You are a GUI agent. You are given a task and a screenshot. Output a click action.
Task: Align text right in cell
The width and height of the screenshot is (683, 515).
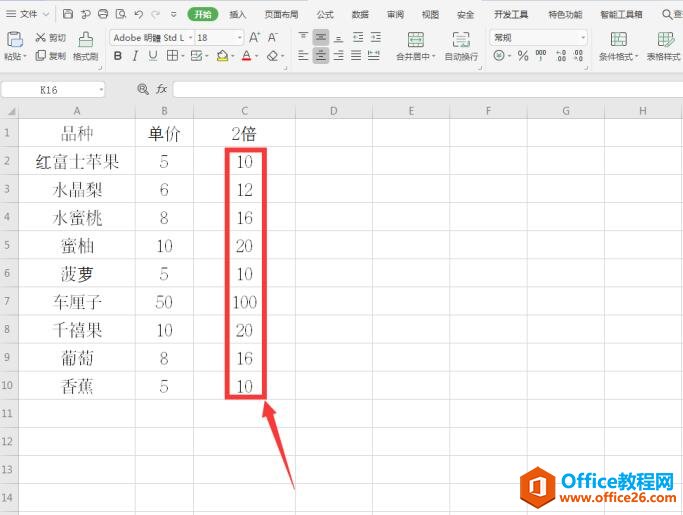click(x=338, y=55)
